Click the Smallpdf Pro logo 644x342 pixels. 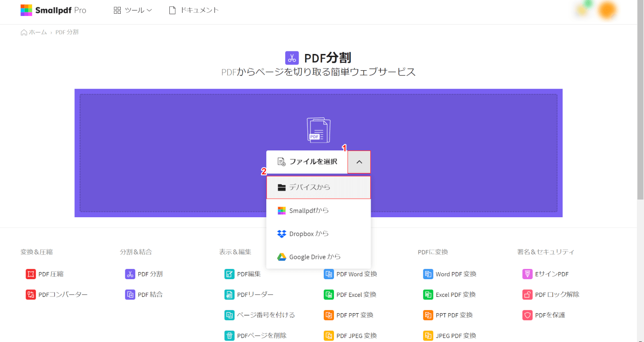point(53,10)
